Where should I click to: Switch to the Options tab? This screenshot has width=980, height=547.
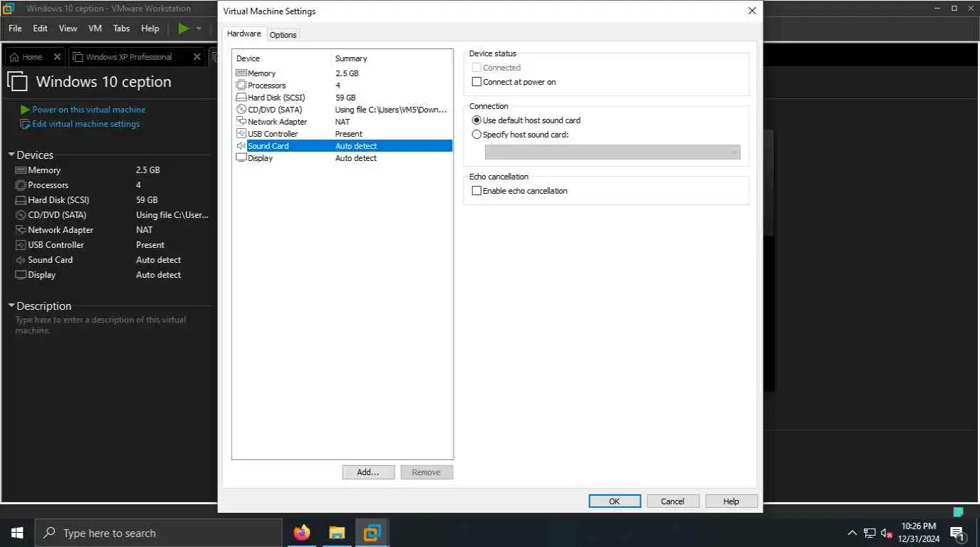click(283, 35)
